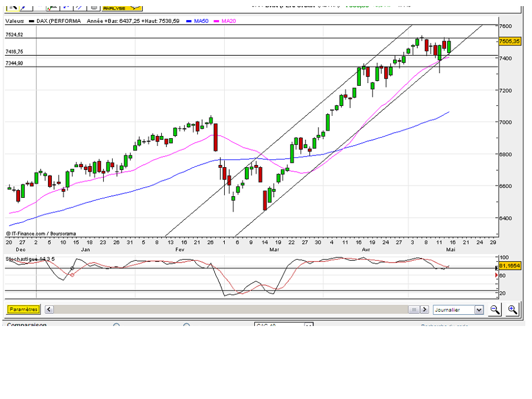Click the Mar month label
This screenshot has width=532, height=399.
point(274,250)
